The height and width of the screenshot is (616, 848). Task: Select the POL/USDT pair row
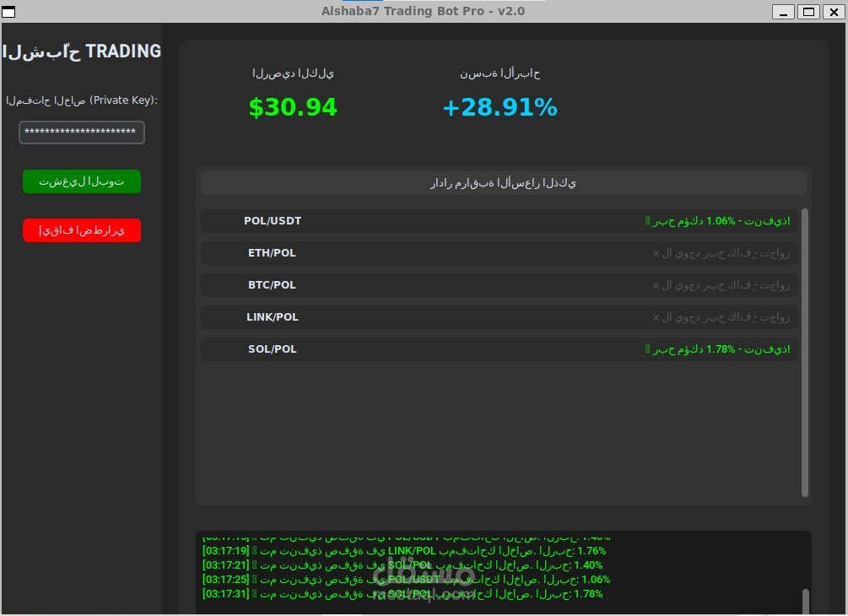tap(500, 220)
